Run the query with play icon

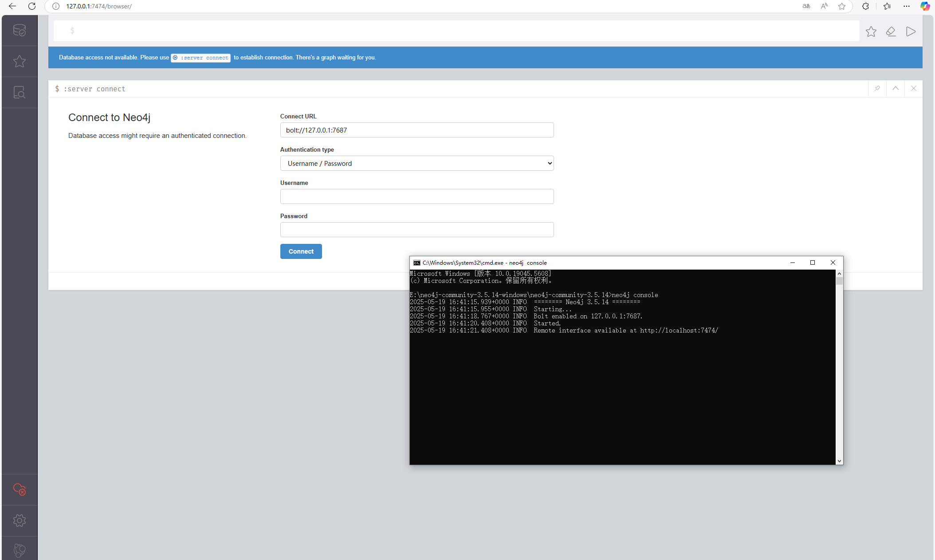(x=911, y=31)
